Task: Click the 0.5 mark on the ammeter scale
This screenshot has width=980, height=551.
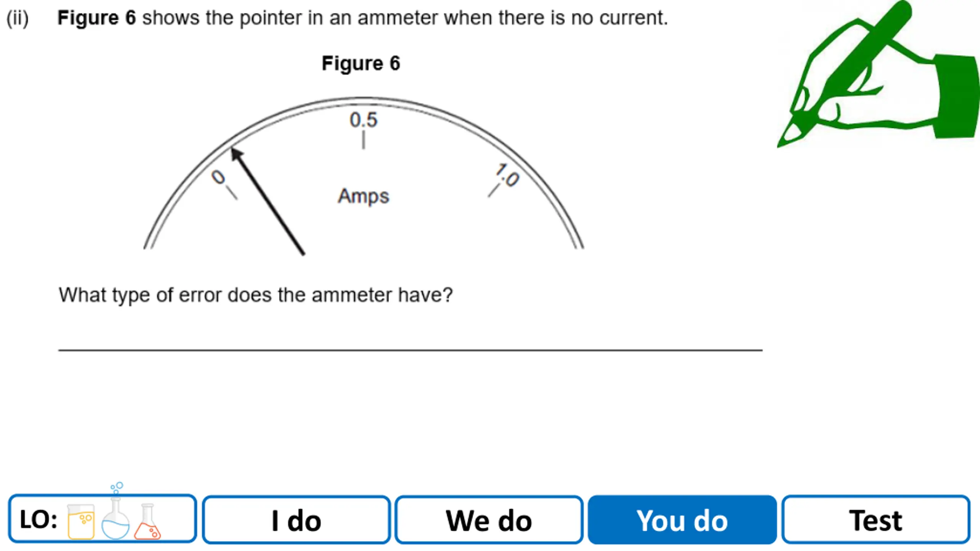Action: (x=363, y=120)
